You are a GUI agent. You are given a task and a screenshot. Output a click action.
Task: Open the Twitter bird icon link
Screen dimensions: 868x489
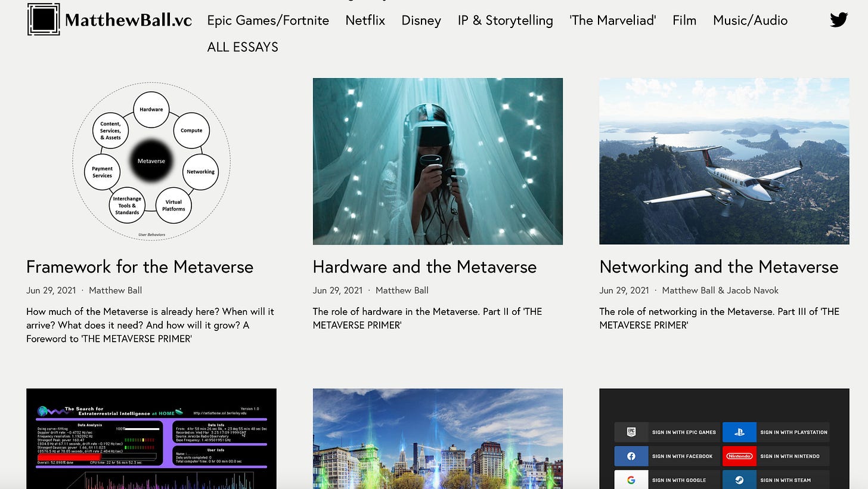point(839,20)
